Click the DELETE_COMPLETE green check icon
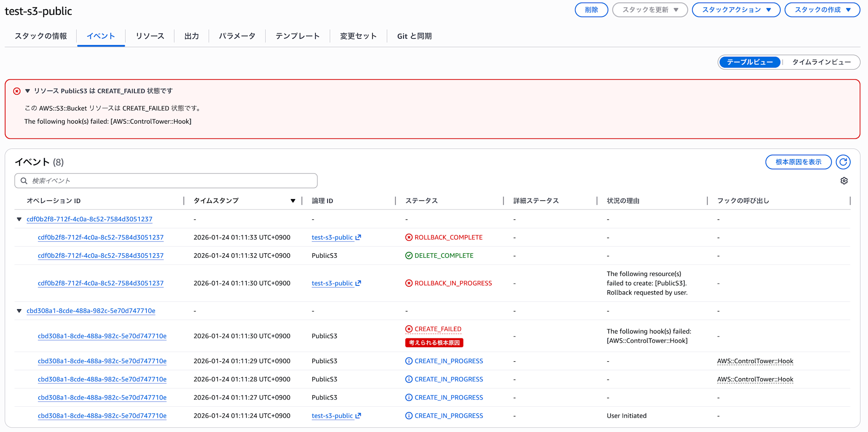The height and width of the screenshot is (432, 868). click(x=409, y=256)
